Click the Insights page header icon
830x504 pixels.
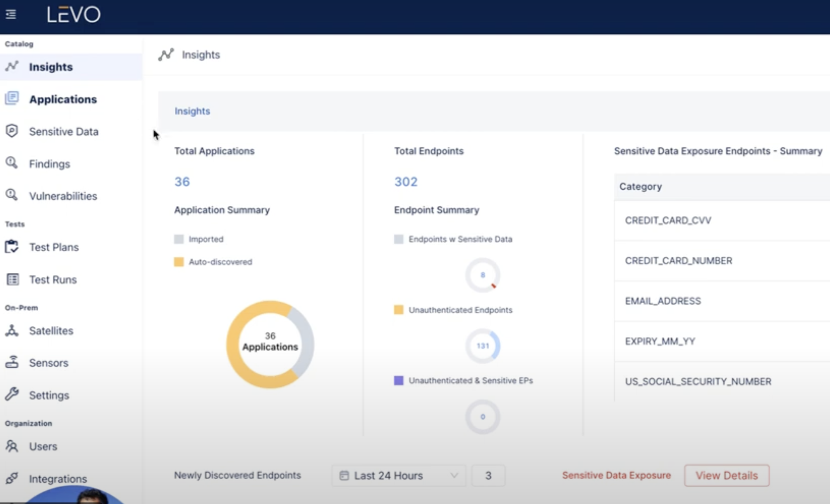point(166,55)
